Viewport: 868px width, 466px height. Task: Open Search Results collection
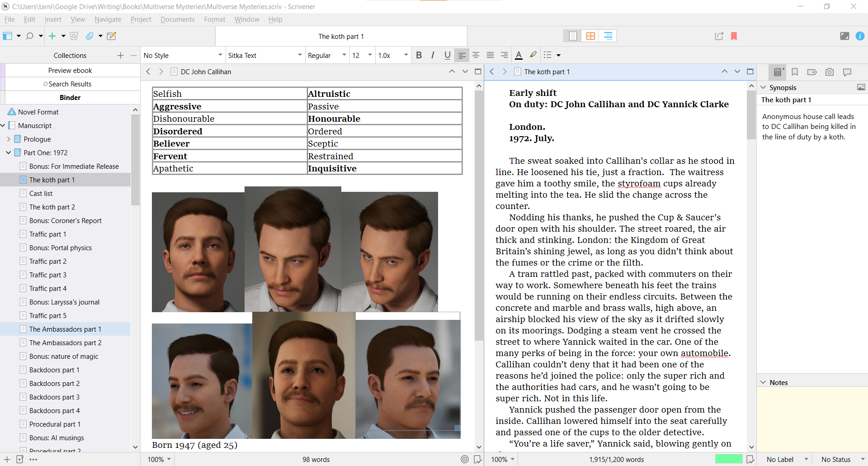[x=70, y=84]
